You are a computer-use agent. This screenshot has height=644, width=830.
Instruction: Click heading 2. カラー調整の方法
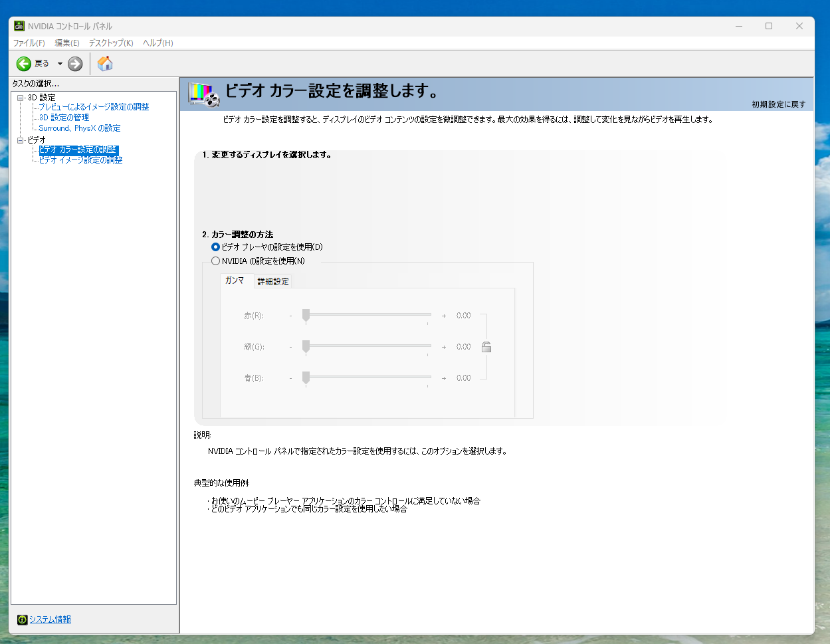[x=238, y=235]
